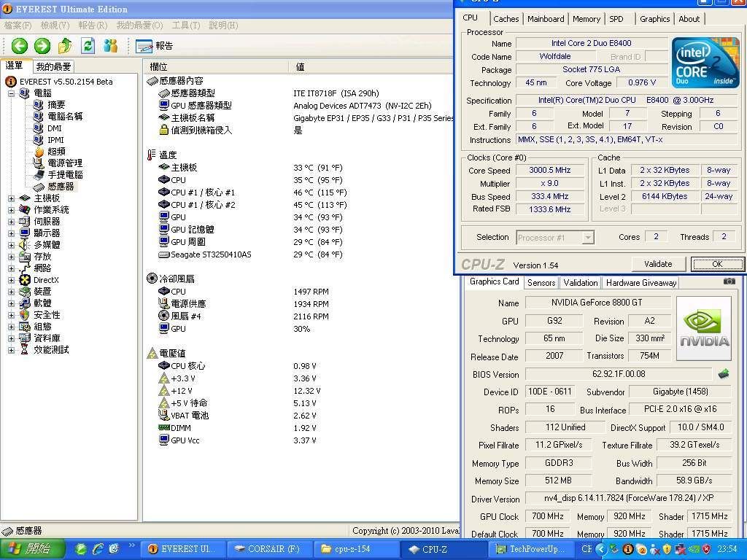Open the 我的最愛(O) menu
This screenshot has width=747, height=560.
click(139, 26)
